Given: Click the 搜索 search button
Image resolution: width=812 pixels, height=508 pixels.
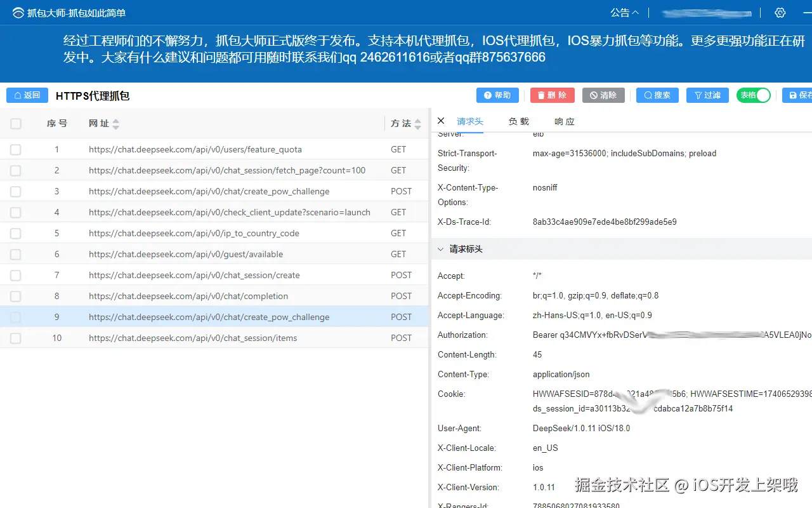Looking at the screenshot, I should 657,95.
